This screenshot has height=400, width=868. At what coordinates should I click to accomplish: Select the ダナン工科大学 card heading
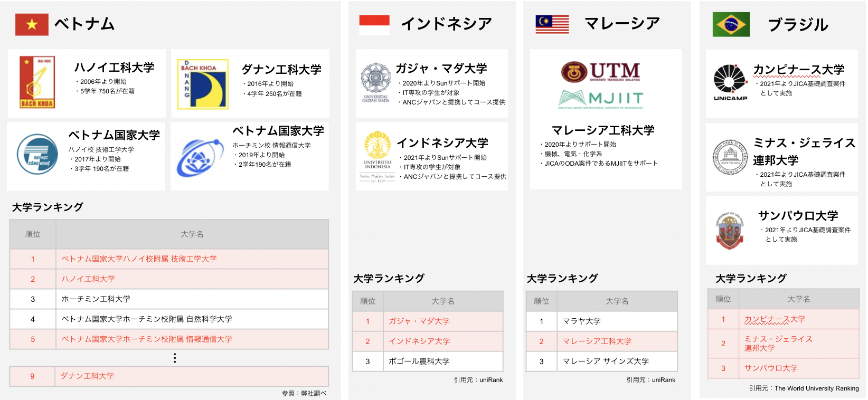point(281,70)
